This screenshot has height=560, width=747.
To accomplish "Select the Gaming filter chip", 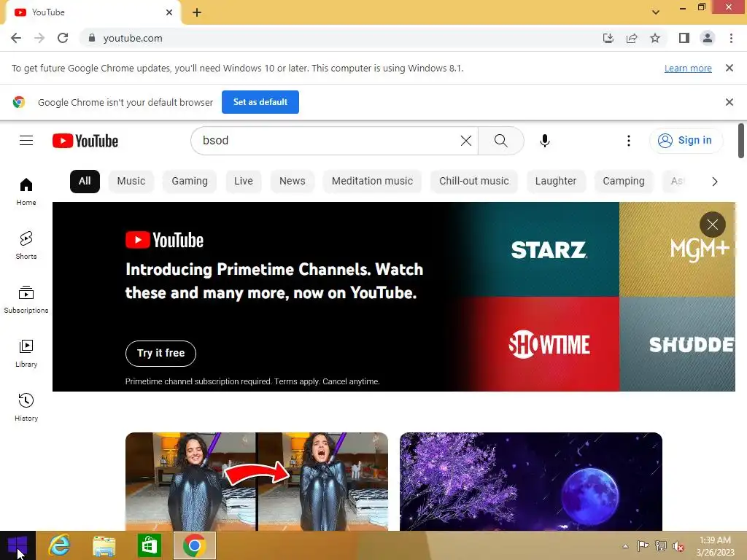I will pyautogui.click(x=190, y=181).
